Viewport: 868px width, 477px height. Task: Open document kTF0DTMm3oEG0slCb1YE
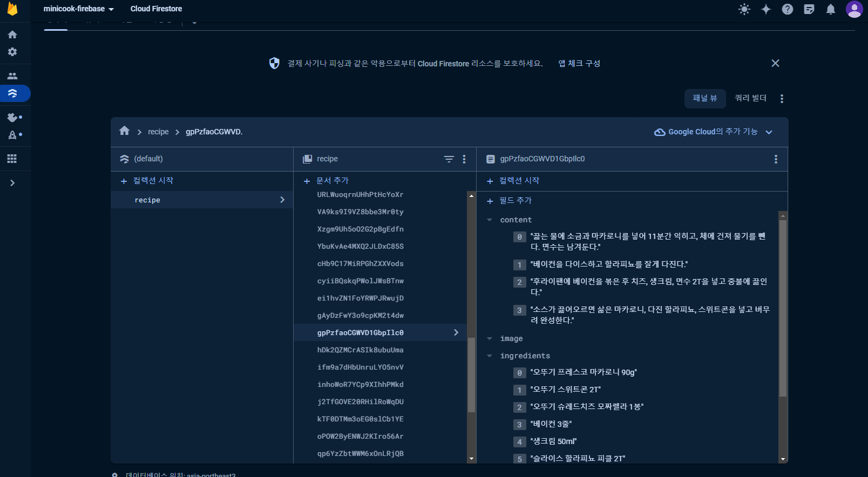[360, 419]
